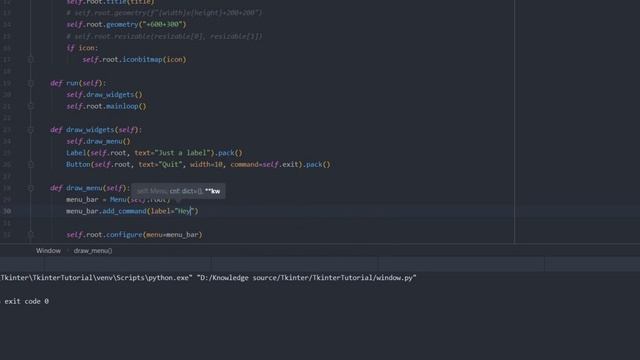Click 'def draw_widgets(self):' definition

pyautogui.click(x=96, y=130)
